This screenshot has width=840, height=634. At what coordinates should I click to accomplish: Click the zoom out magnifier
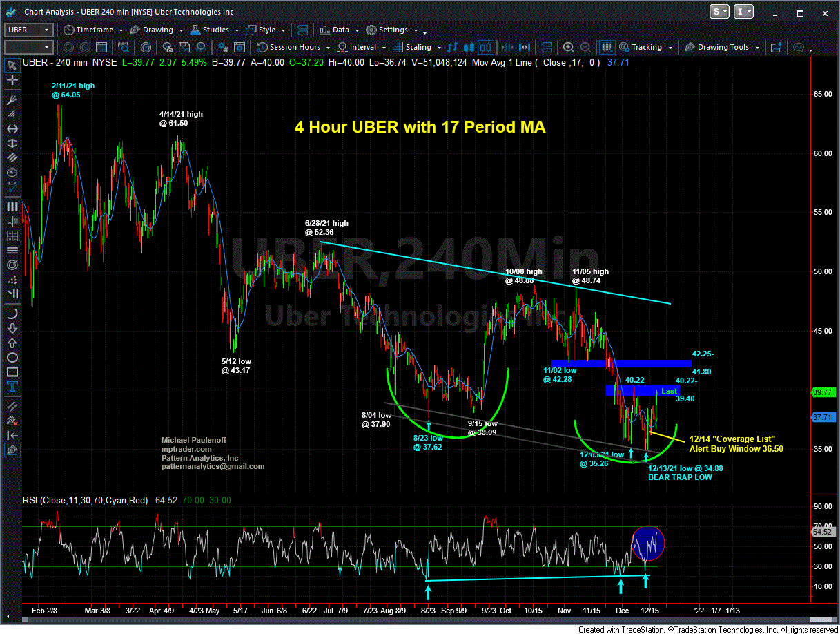point(584,48)
